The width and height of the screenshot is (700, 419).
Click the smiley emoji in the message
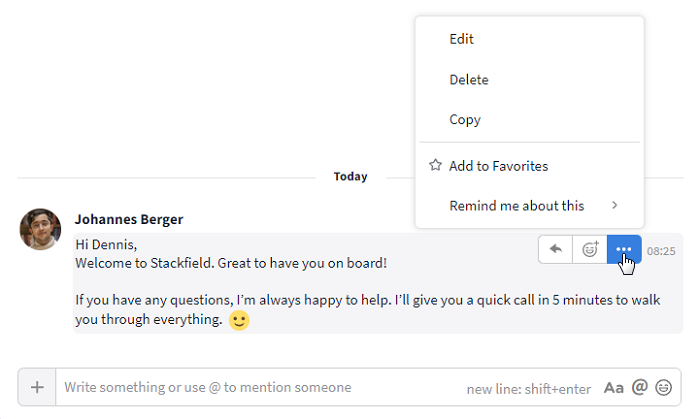tap(239, 320)
